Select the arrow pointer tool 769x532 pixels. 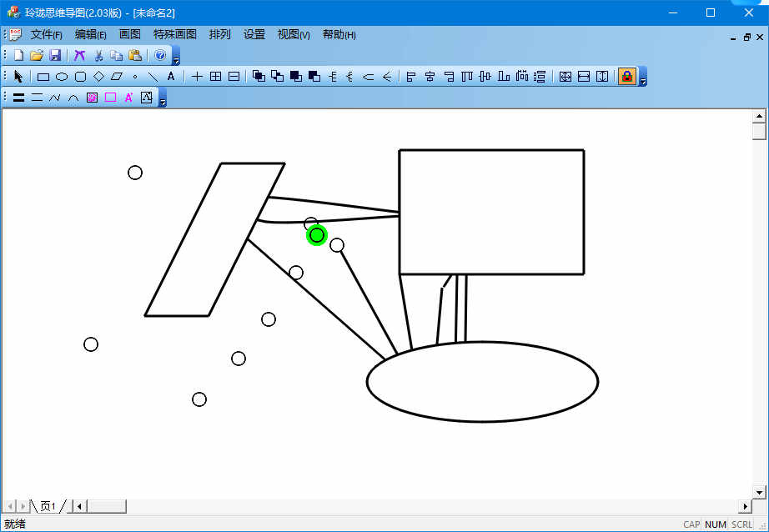pos(18,77)
